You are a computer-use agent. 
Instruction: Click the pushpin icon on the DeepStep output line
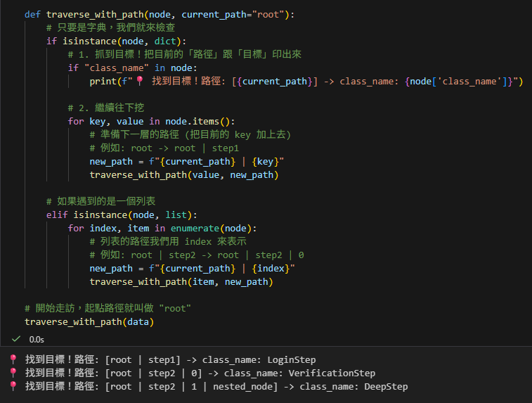tap(13, 386)
